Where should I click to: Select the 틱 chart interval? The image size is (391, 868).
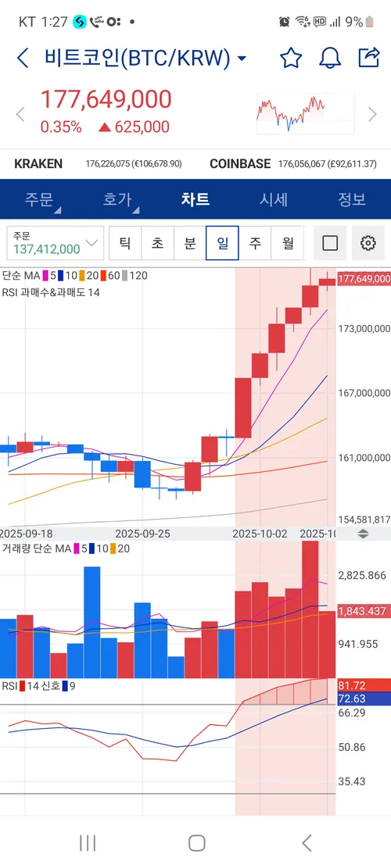pos(126,243)
